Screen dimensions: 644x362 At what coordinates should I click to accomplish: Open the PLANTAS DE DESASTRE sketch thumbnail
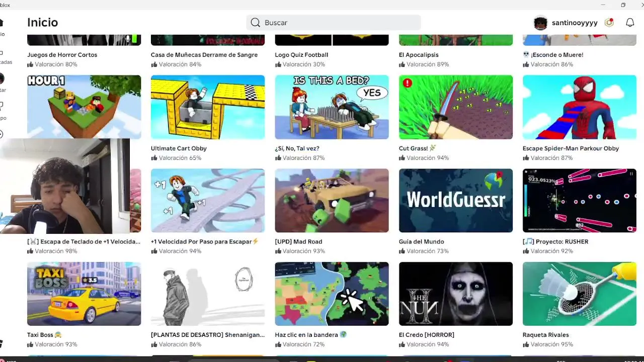[208, 294]
